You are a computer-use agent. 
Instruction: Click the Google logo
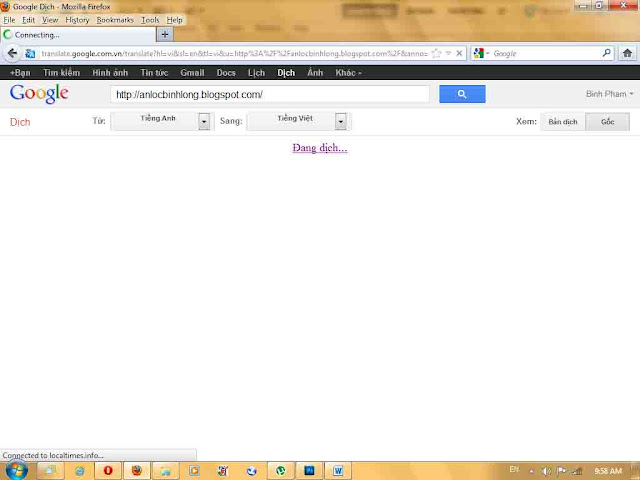coord(39,93)
